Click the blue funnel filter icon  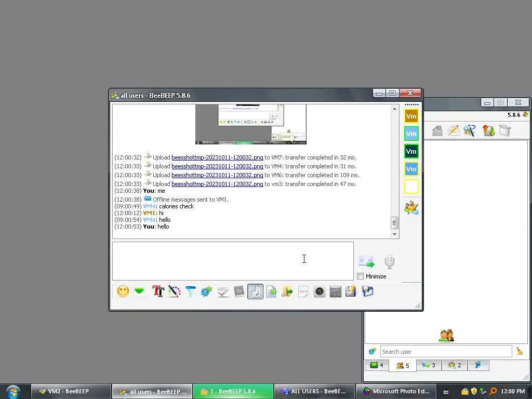(x=190, y=291)
